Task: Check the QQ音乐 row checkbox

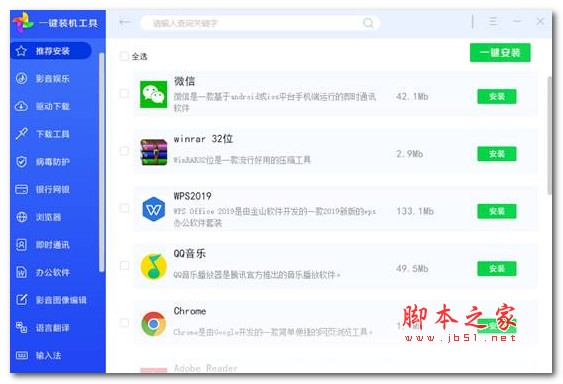Action: pos(124,265)
